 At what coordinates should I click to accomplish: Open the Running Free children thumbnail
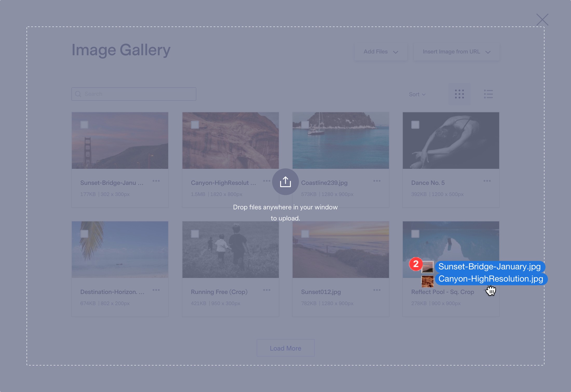tap(230, 250)
